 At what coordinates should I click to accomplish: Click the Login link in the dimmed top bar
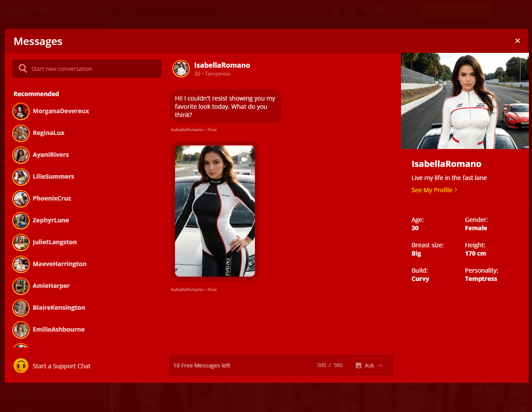(407, 10)
